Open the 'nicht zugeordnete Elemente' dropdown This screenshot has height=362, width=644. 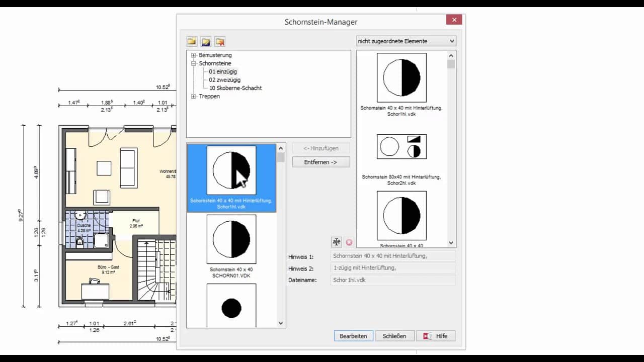(x=406, y=41)
